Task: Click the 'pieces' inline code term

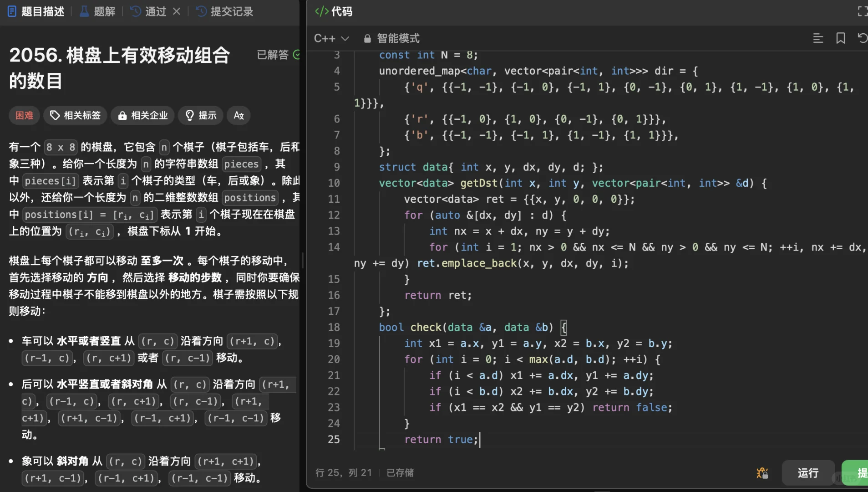Action: [241, 164]
